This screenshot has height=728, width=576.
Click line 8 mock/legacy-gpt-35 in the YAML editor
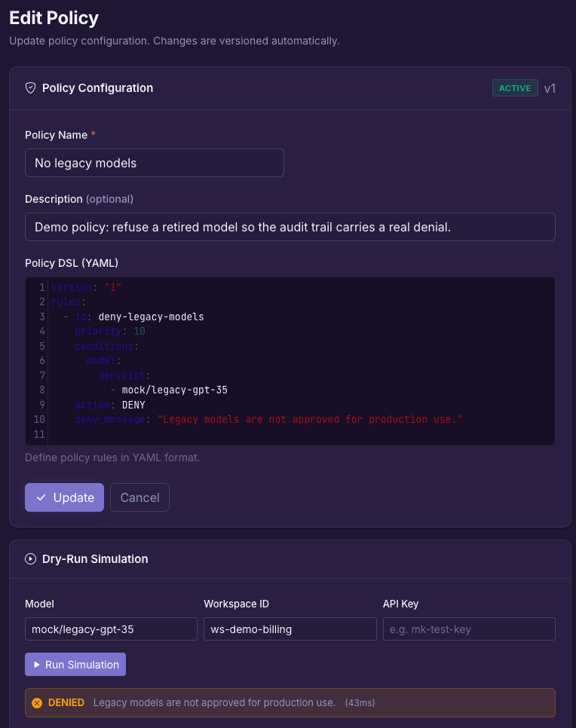point(175,390)
